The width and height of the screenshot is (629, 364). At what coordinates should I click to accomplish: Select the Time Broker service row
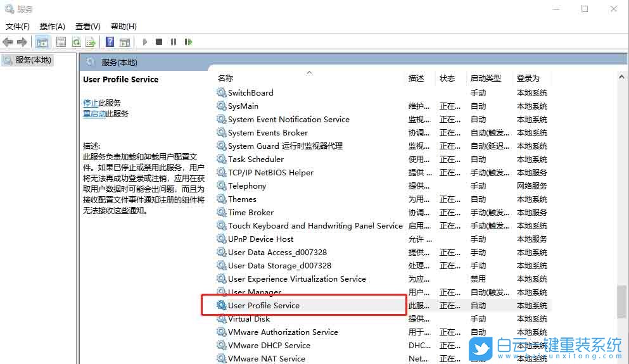(x=383, y=213)
